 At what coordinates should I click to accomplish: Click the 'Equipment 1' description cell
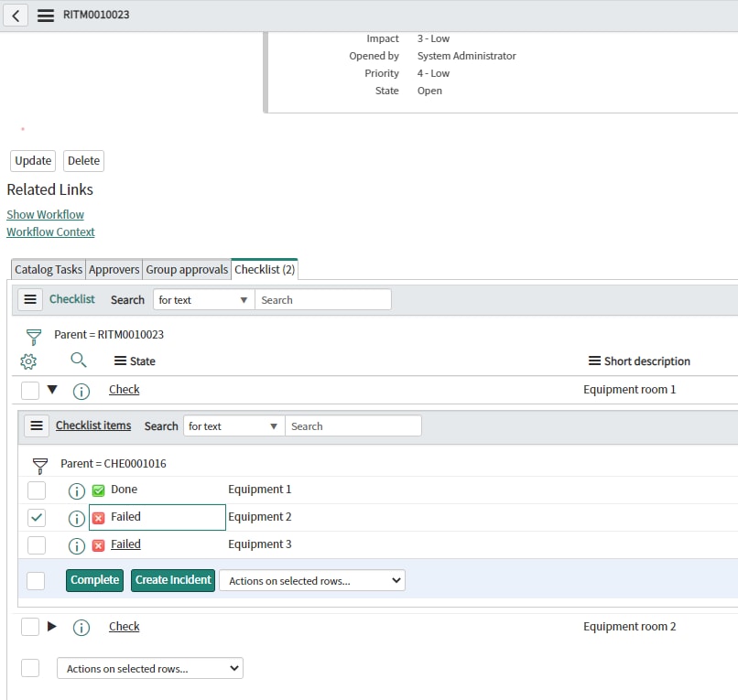click(260, 490)
